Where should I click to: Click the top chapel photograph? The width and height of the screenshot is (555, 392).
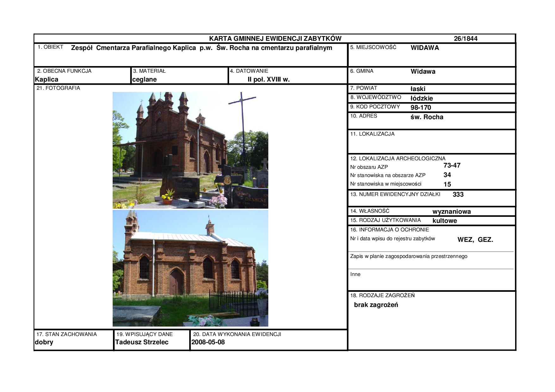pos(190,150)
